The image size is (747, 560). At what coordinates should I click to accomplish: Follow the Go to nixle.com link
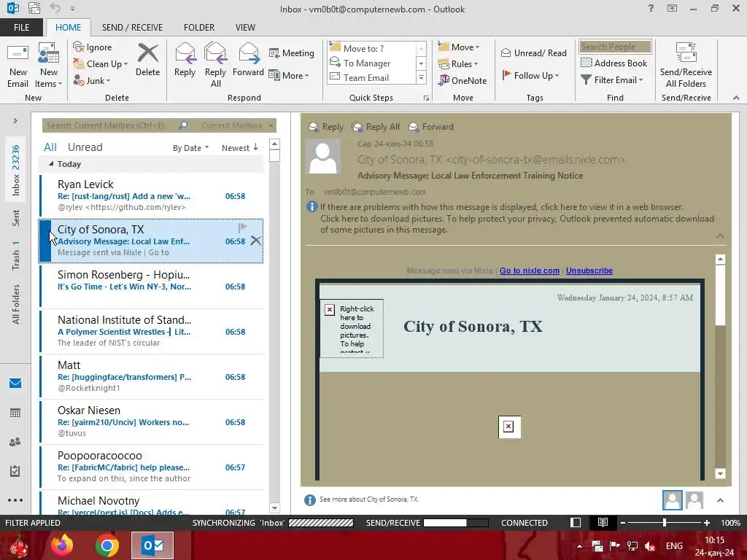click(x=530, y=271)
